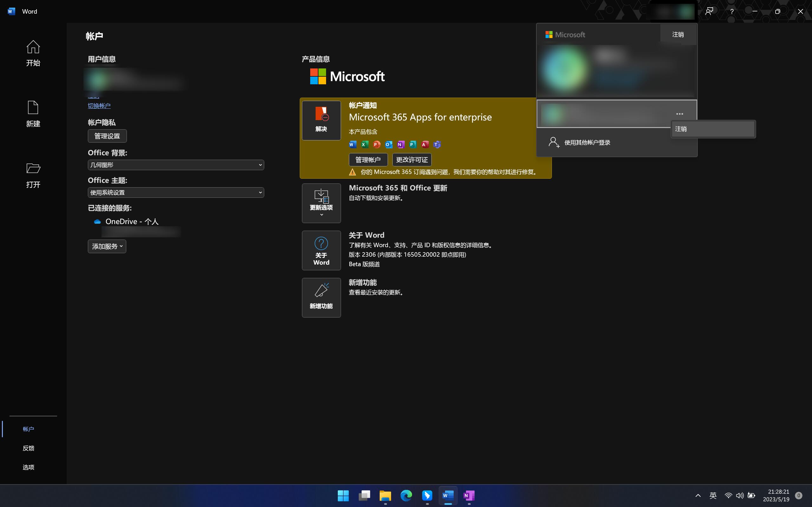Open 反馈 in the left sidebar
Image resolution: width=812 pixels, height=507 pixels.
[x=29, y=448]
